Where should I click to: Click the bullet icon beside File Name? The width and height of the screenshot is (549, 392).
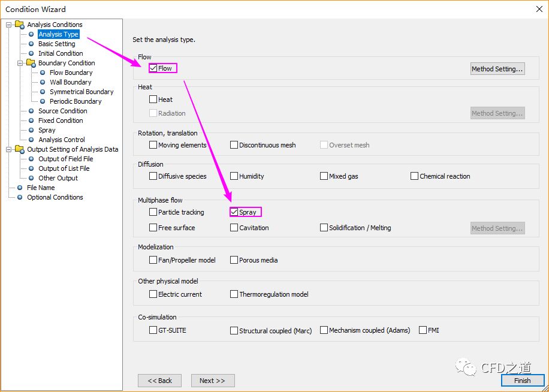[20, 188]
